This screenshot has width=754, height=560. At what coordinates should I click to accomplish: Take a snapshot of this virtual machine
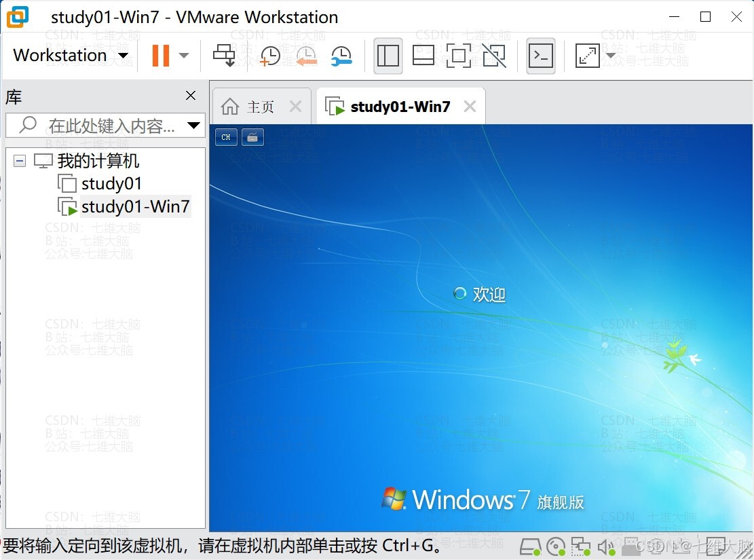269,56
